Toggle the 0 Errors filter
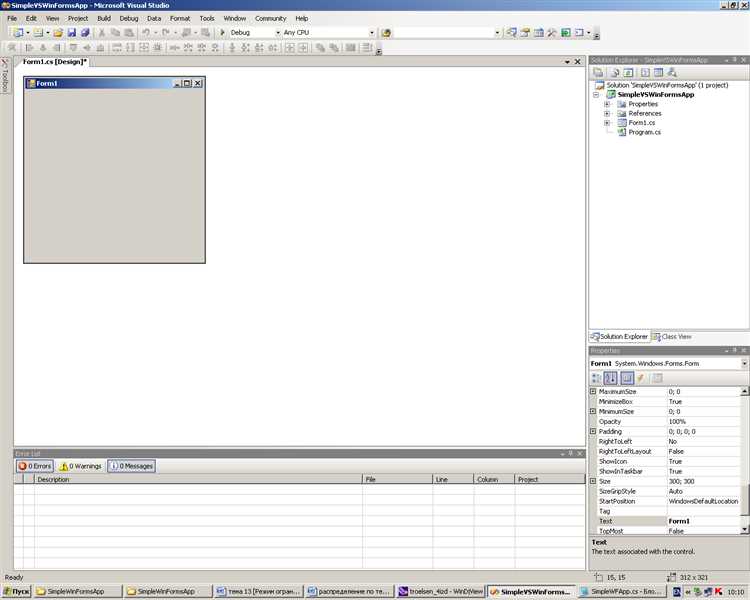The image size is (750, 600). coord(35,466)
